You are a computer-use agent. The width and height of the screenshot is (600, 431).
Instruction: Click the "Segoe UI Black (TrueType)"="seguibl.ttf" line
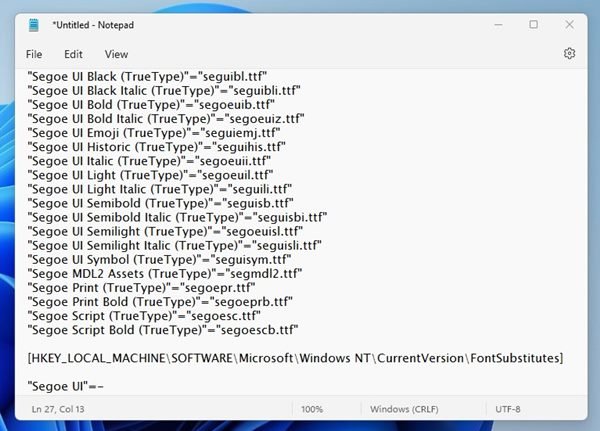147,77
